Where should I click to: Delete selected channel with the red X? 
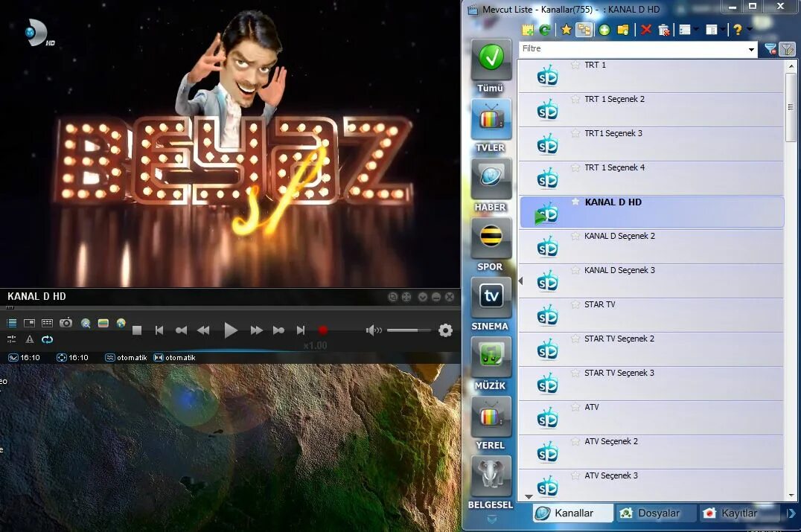pyautogui.click(x=646, y=30)
